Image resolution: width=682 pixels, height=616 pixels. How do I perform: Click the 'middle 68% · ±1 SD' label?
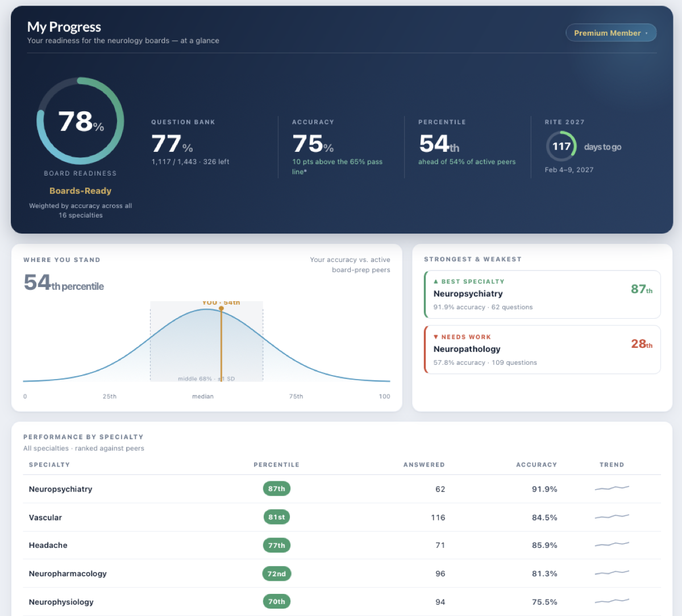click(x=206, y=378)
